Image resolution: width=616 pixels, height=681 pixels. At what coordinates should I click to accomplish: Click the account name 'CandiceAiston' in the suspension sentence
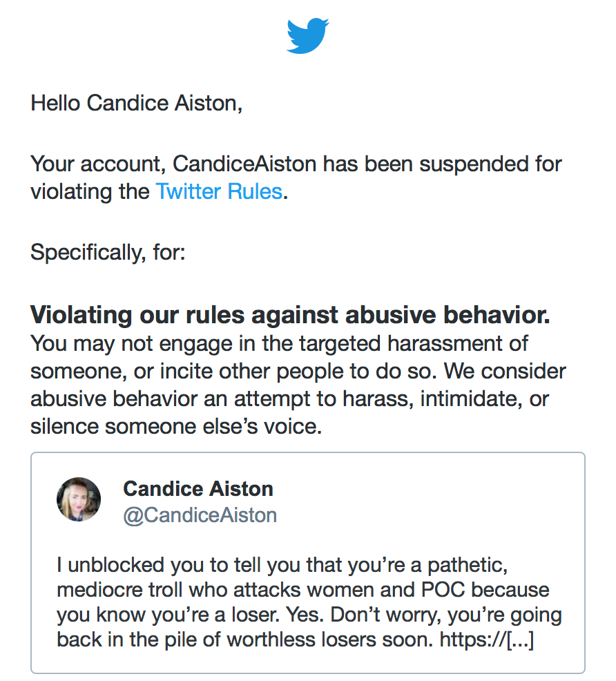tap(245, 164)
